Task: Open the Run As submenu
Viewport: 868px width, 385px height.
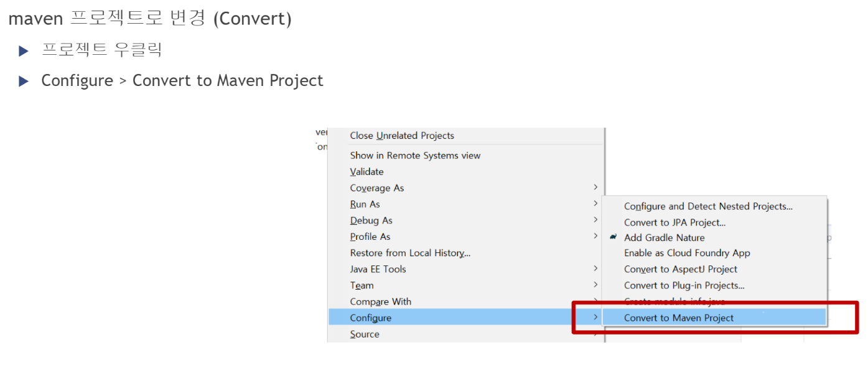Action: click(x=465, y=204)
